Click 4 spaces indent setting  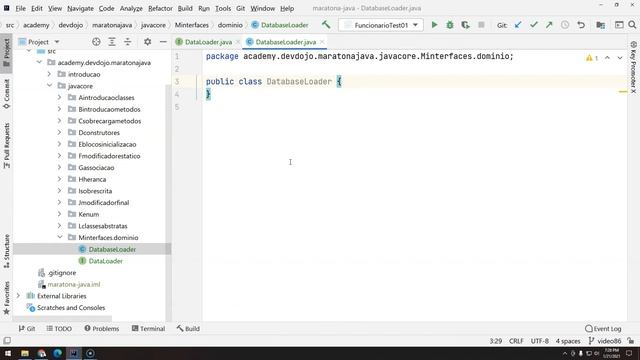(x=568, y=341)
